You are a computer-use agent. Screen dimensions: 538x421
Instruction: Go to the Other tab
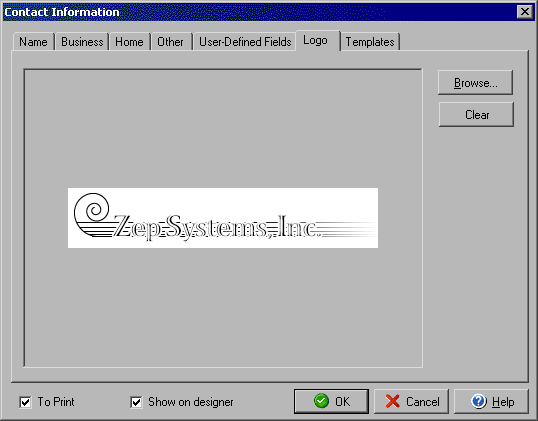[171, 42]
